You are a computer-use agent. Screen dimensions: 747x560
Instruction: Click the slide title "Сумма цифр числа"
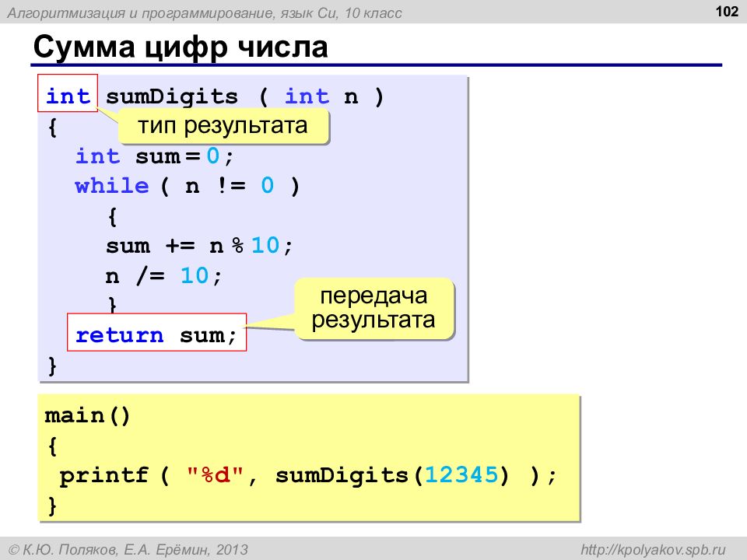click(181, 47)
